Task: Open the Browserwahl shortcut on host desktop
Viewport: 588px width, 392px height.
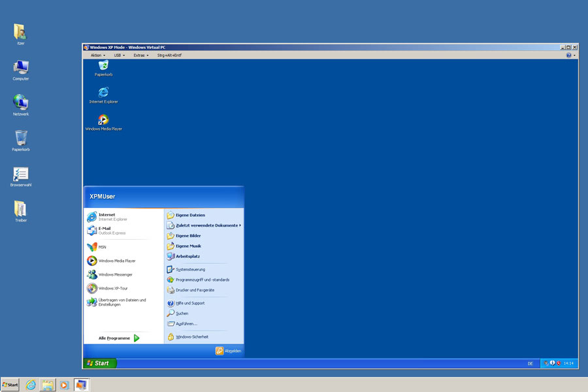Action: pos(21,176)
